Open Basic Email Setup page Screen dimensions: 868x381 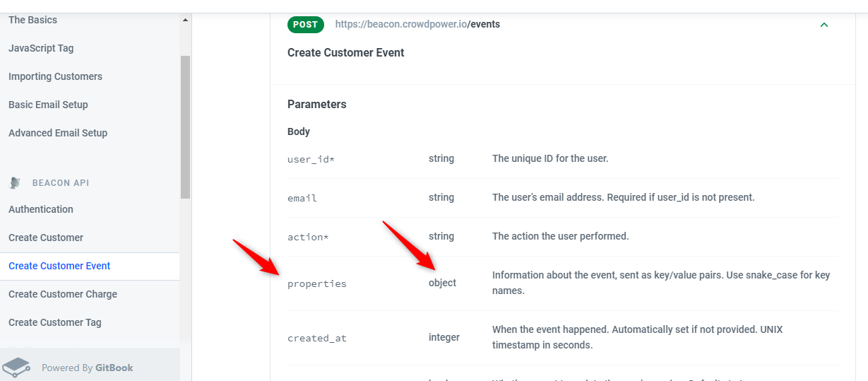(48, 105)
